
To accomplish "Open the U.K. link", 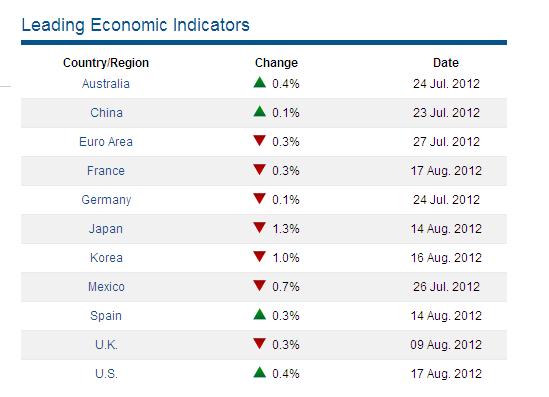I will (106, 345).
